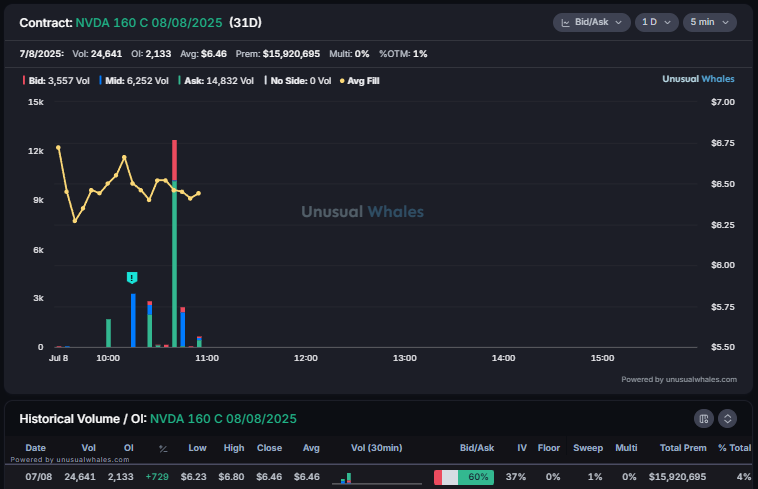Click the column settings icon in Historical Volume
Screen dimensions: 758x489
(704, 418)
